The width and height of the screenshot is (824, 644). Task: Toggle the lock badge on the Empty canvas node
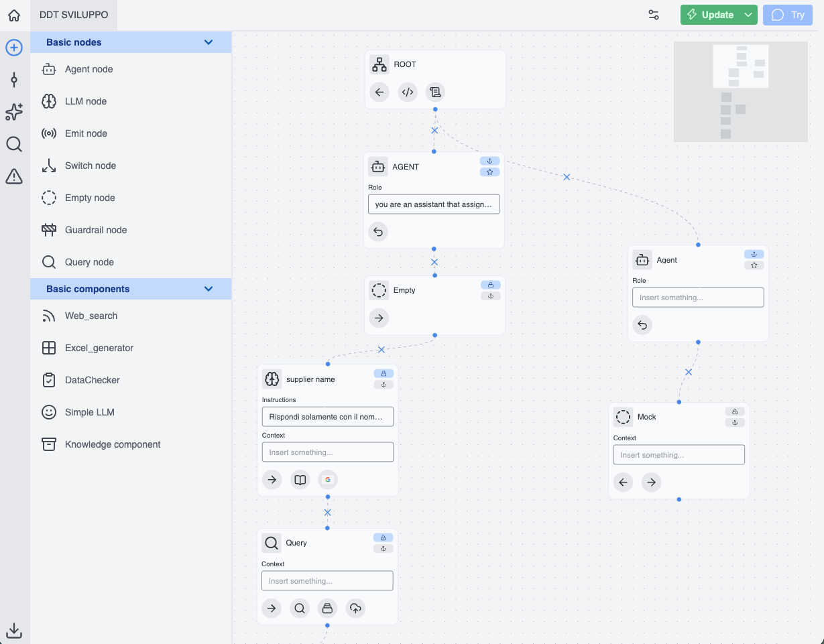[x=491, y=285]
